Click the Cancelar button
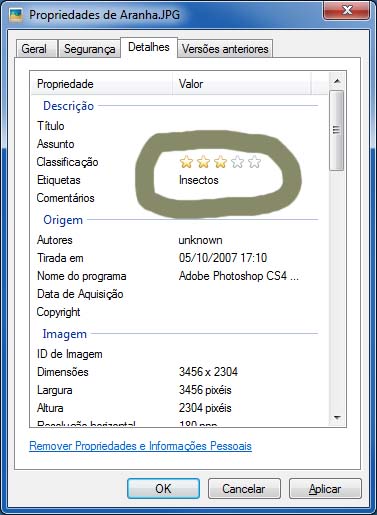The width and height of the screenshot is (377, 515). tap(244, 489)
